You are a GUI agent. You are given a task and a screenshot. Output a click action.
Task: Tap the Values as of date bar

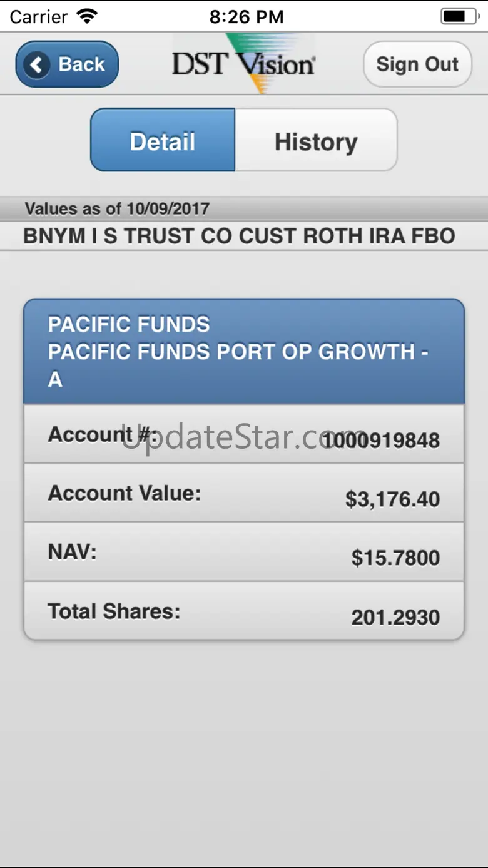pyautogui.click(x=244, y=208)
